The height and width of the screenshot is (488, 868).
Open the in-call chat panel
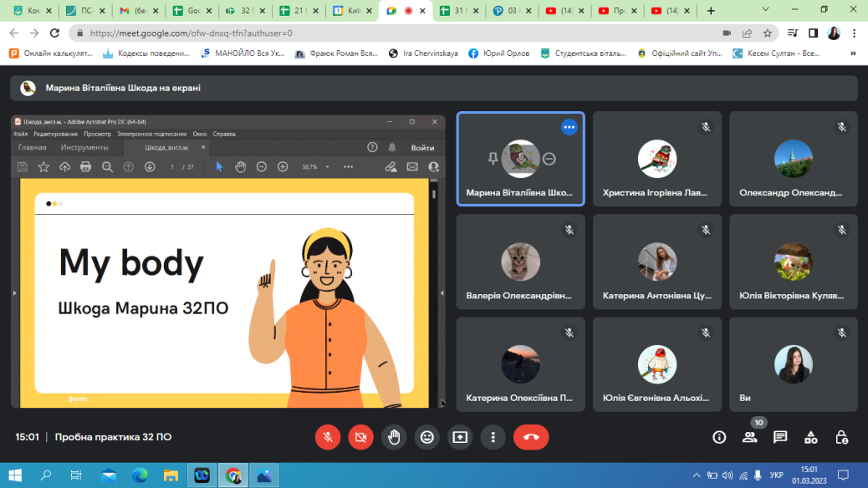pos(780,437)
